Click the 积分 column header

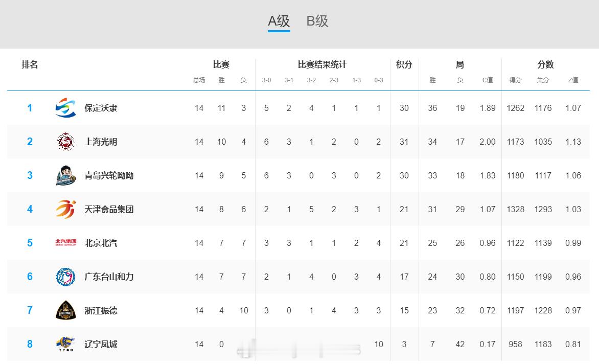(404, 64)
